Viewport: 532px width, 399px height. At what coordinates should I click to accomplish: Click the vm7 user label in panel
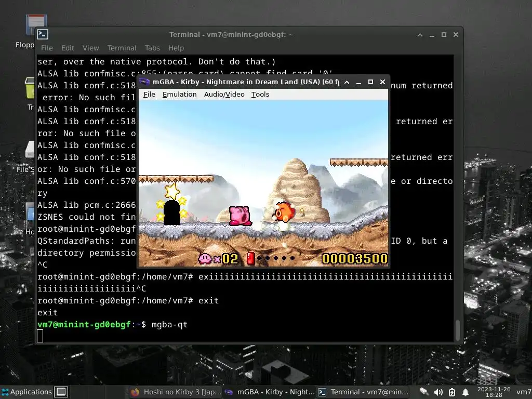524,392
